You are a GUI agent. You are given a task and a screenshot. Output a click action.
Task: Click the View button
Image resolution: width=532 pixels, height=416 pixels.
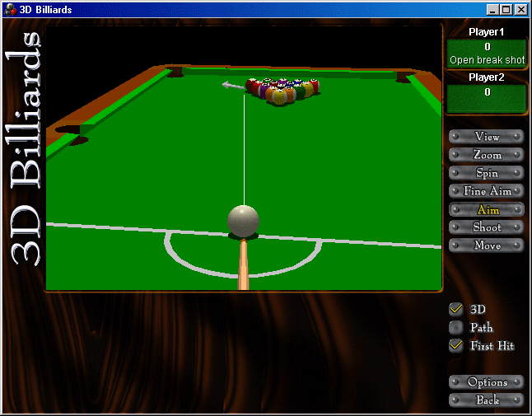tap(487, 137)
